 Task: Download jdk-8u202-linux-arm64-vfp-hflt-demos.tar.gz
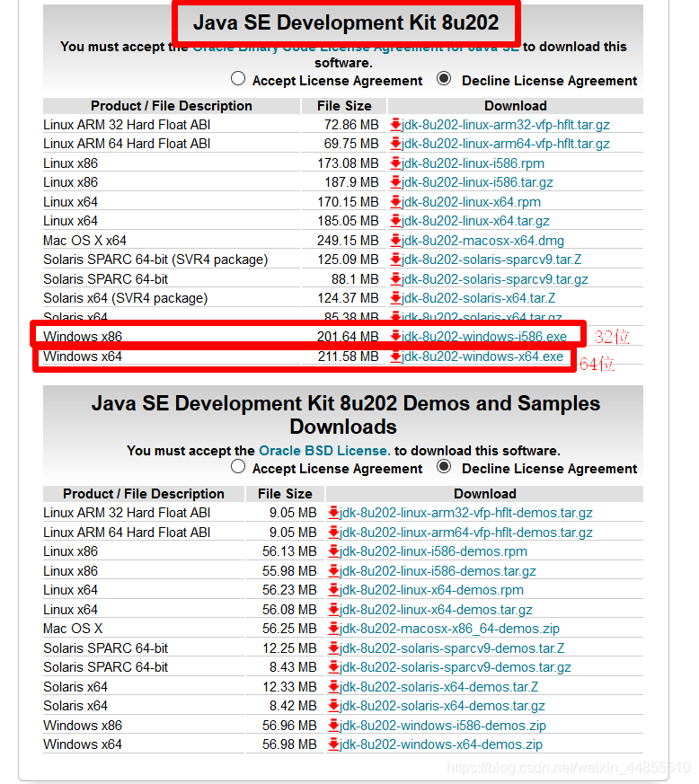(465, 533)
